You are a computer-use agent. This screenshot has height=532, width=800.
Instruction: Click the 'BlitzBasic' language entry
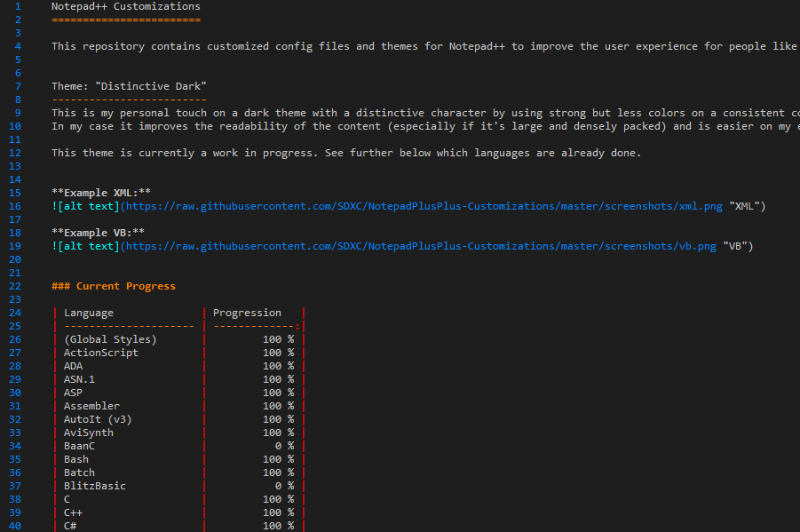point(95,486)
